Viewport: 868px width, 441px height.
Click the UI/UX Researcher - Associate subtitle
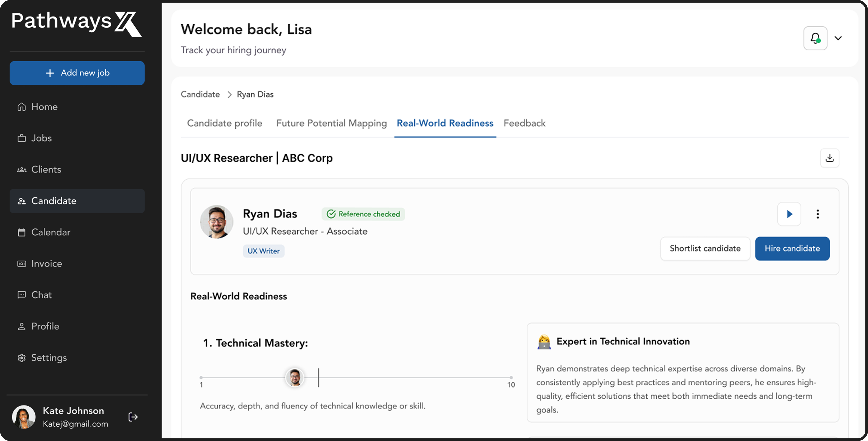click(305, 231)
